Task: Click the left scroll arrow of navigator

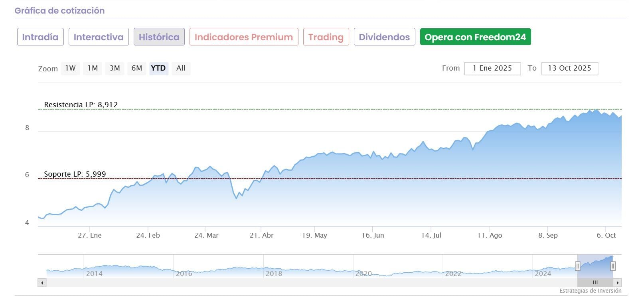Action: (x=42, y=283)
